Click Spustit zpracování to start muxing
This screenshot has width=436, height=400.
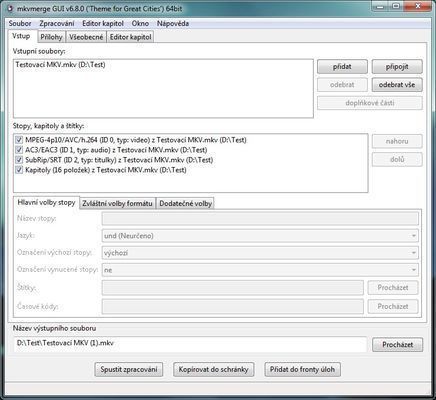129,369
